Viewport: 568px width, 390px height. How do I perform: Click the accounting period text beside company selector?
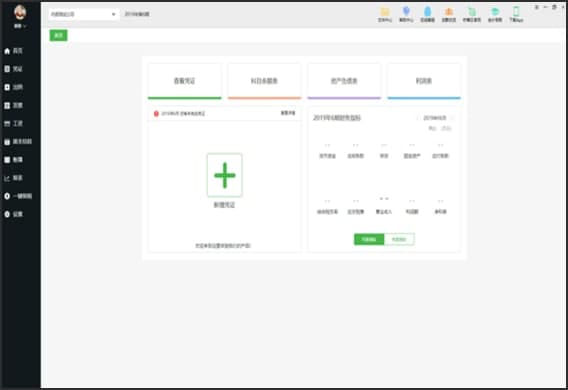[137, 14]
